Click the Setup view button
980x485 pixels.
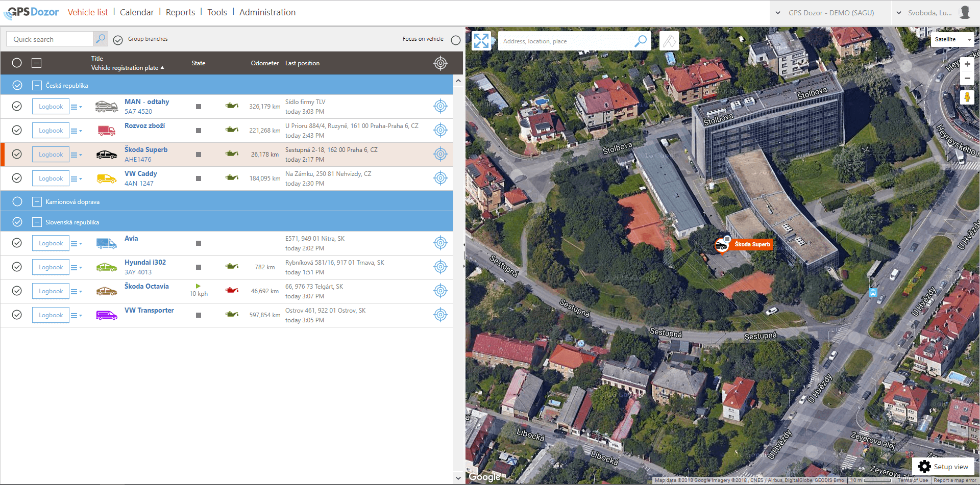pos(943,466)
